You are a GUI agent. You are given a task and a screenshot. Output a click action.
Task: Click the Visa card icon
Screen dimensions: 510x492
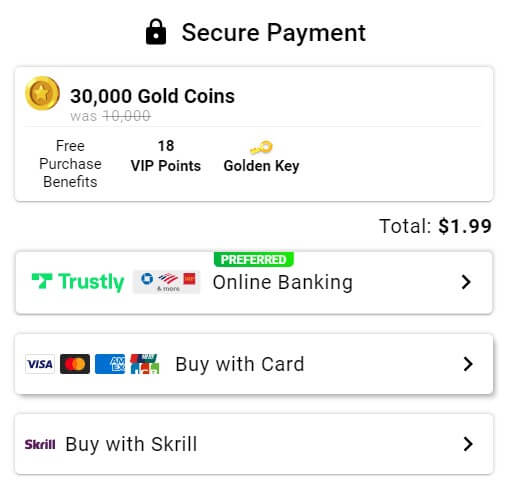click(40, 364)
